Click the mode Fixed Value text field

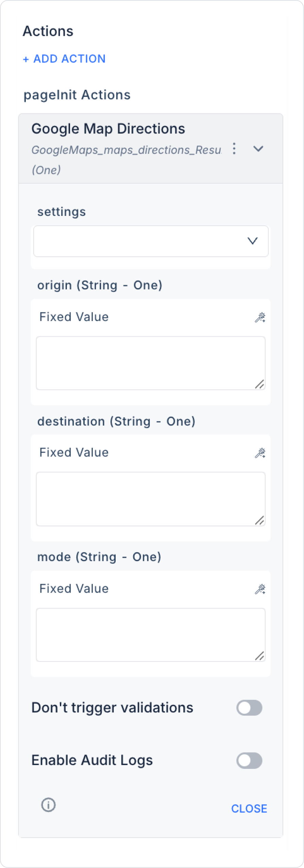tap(151, 635)
